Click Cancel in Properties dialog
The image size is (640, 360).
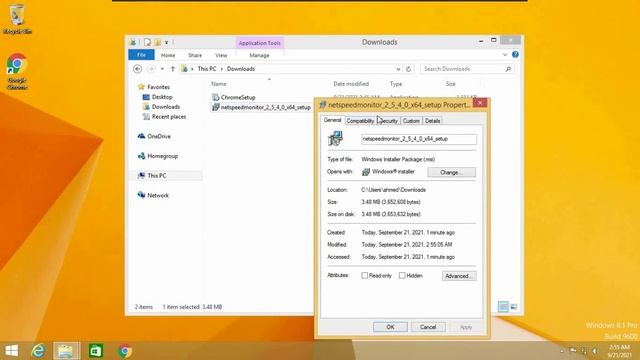pos(428,327)
